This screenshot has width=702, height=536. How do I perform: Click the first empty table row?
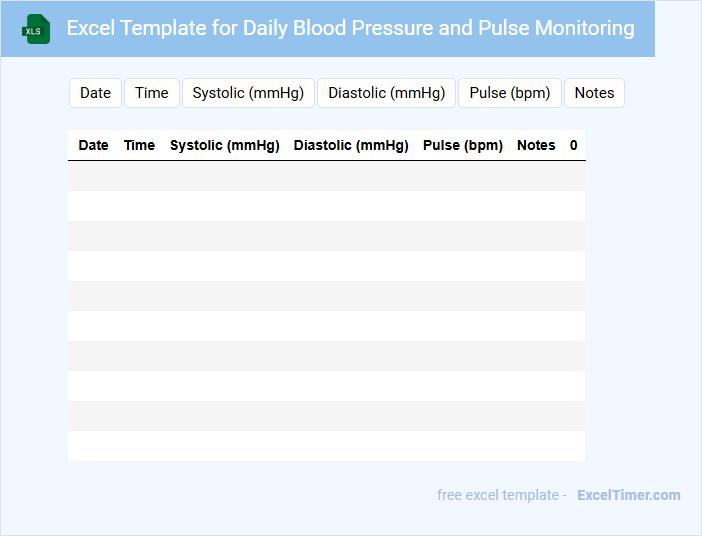[x=326, y=176]
